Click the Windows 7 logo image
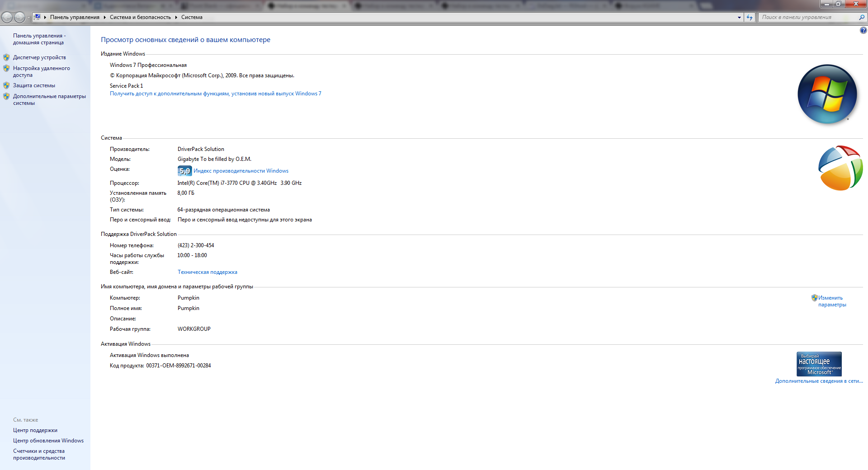 [827, 94]
